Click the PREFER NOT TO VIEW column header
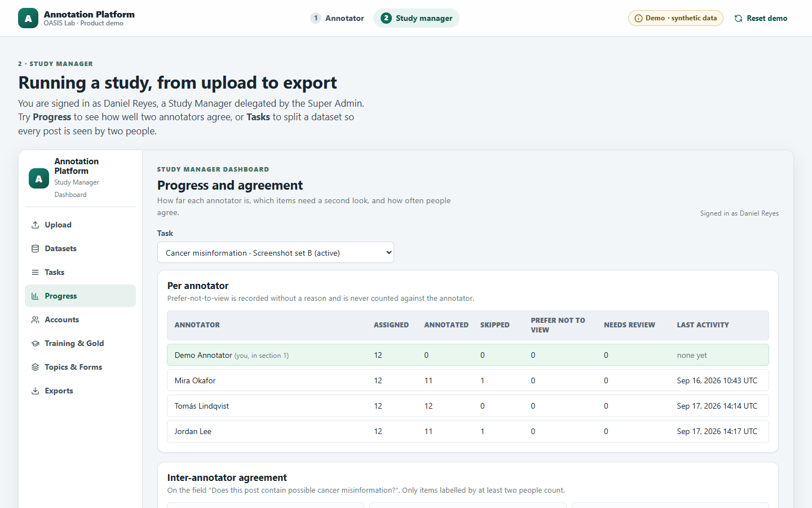 point(558,325)
